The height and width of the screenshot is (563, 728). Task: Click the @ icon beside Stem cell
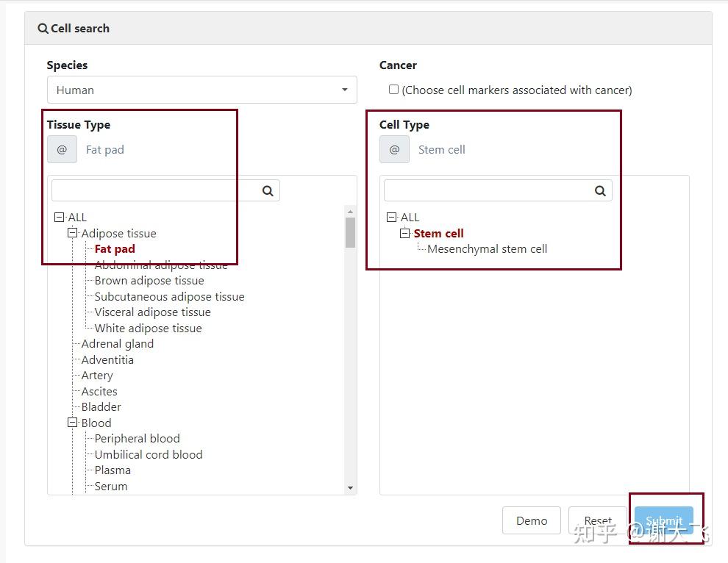(x=394, y=149)
